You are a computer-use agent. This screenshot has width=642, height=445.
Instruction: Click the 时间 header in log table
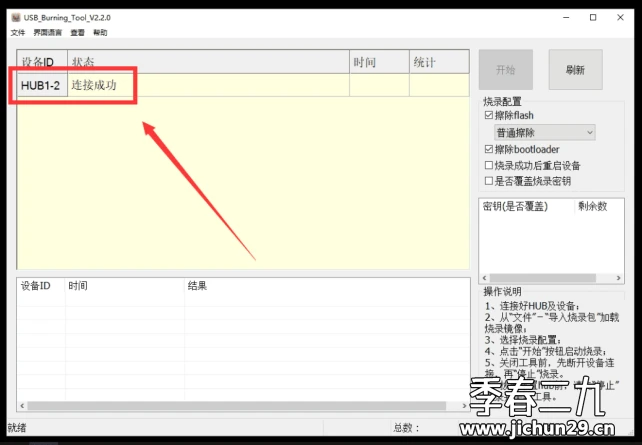pyautogui.click(x=124, y=286)
